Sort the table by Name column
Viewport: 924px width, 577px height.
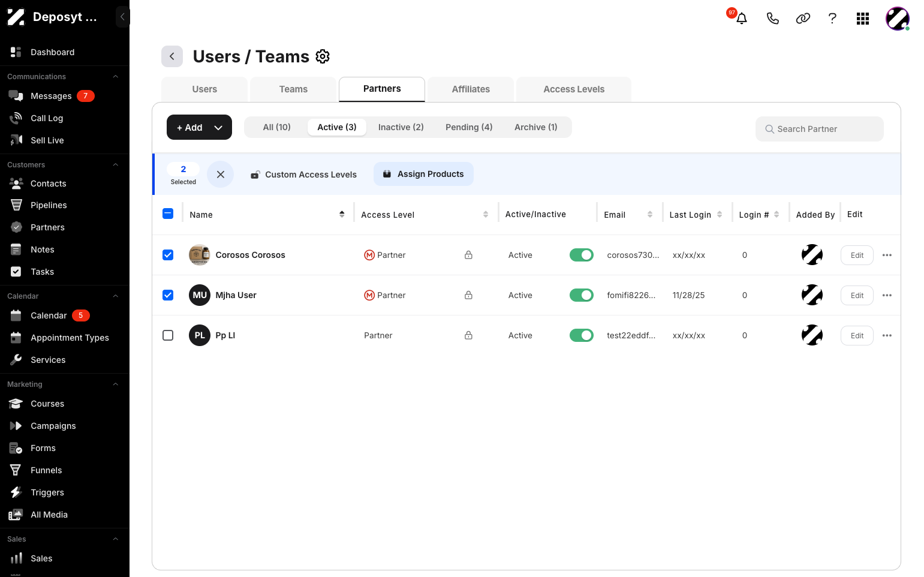point(342,214)
